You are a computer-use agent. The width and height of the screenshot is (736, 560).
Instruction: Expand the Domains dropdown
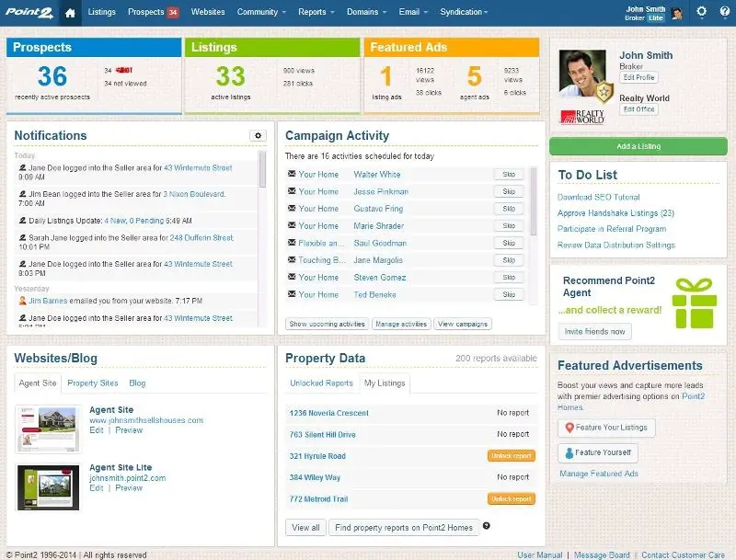366,12
